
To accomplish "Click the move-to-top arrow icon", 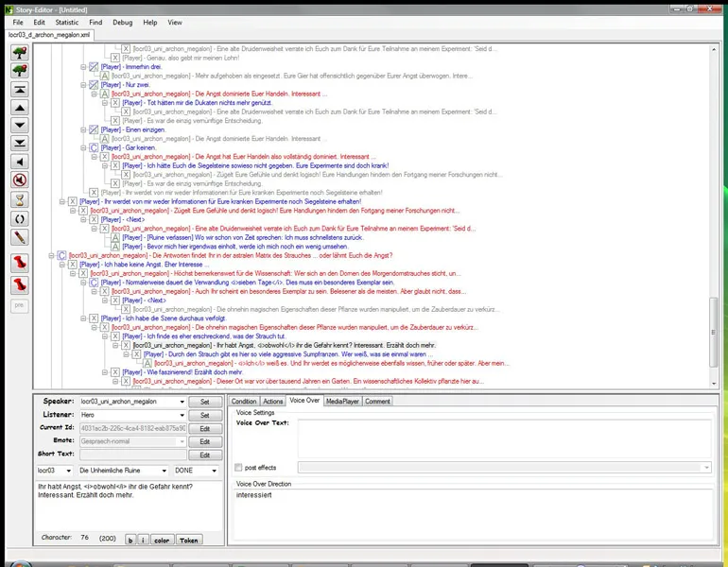I will tap(18, 89).
